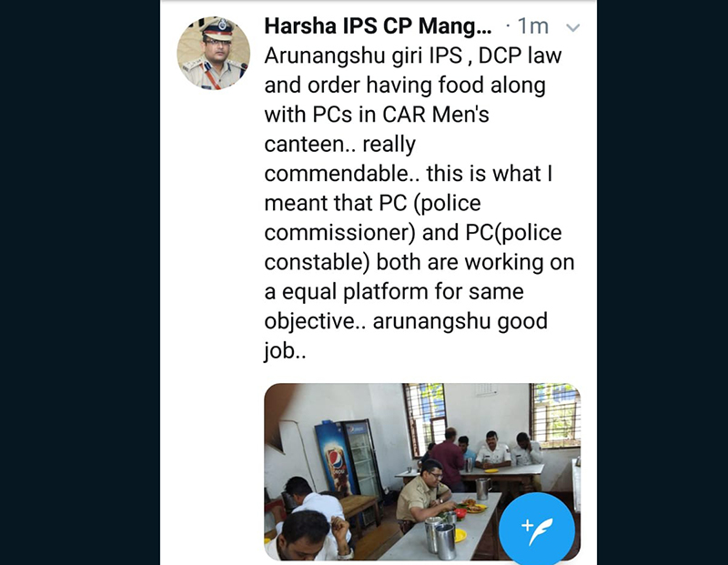Click the tweet line starting 'Arunangshu giri IPS'

click(412, 55)
